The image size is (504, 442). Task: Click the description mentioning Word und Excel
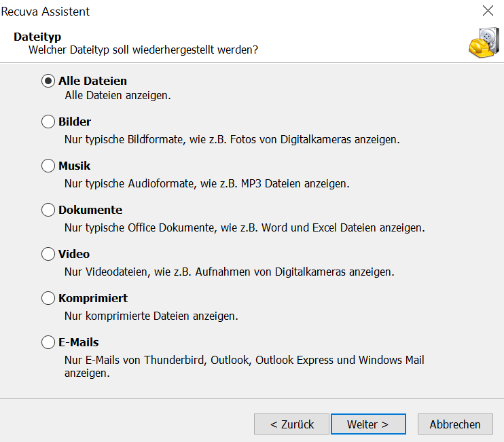245,228
